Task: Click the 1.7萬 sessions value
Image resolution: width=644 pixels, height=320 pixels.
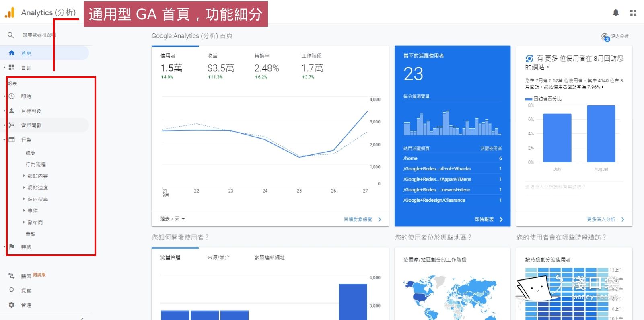Action: point(312,68)
